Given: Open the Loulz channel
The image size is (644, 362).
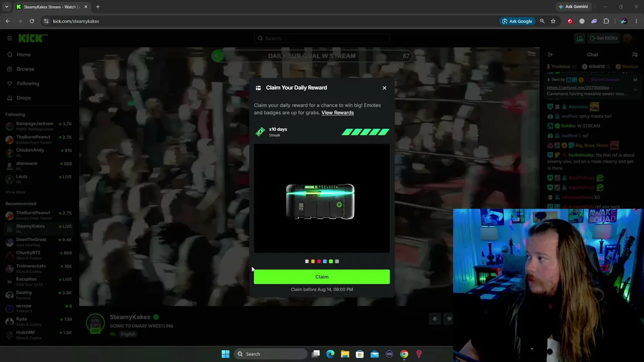Looking at the screenshot, I should 39,179.
